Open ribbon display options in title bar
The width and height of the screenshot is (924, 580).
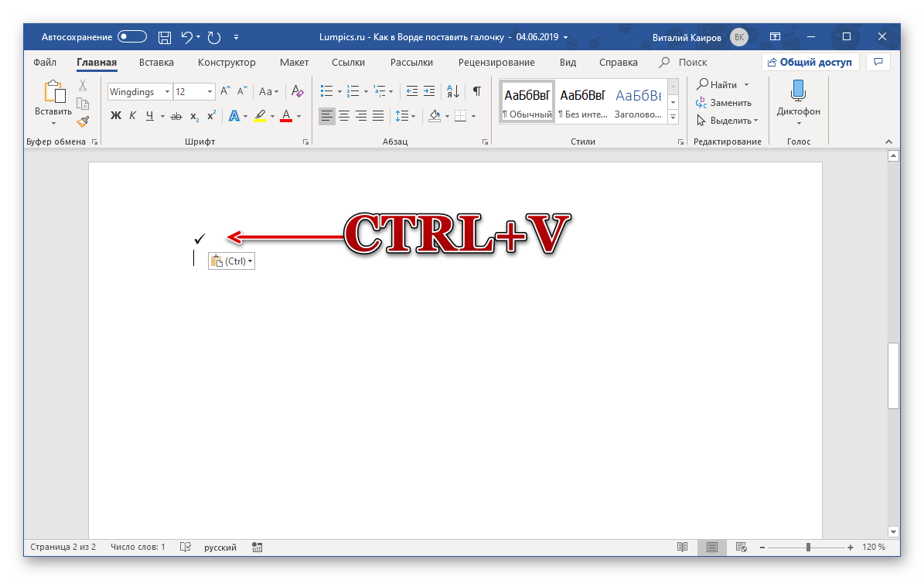776,36
